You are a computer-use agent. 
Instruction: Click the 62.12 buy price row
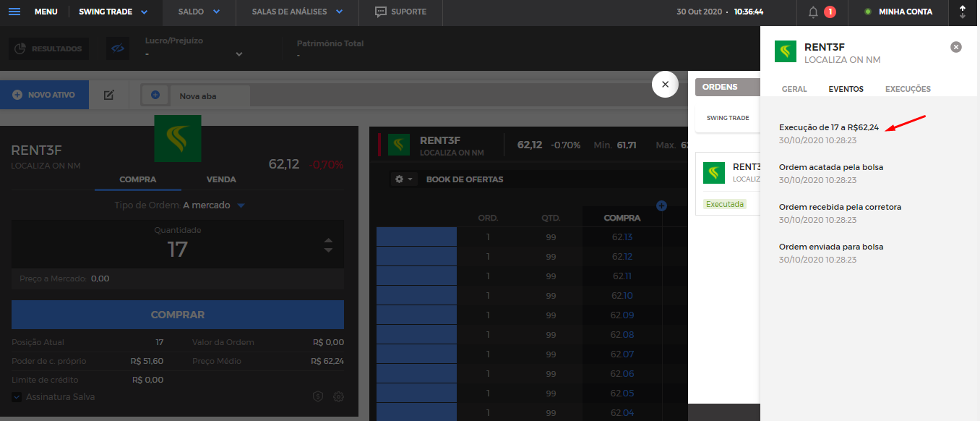pyautogui.click(x=622, y=257)
